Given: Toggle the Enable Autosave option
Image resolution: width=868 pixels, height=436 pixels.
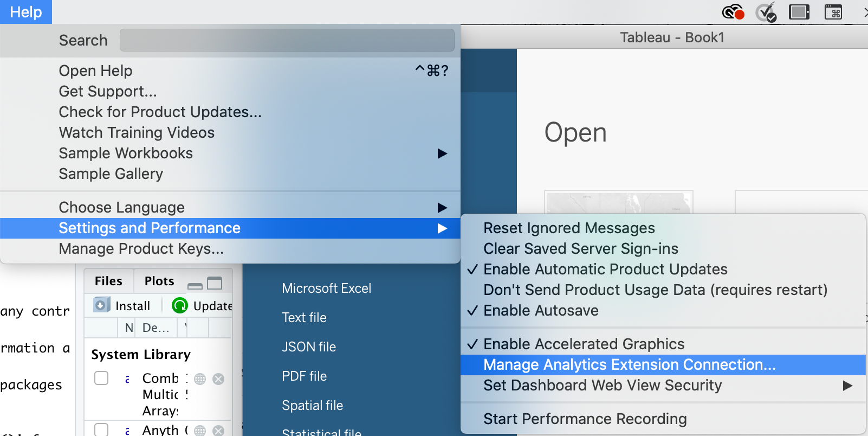Looking at the screenshot, I should [x=663, y=310].
